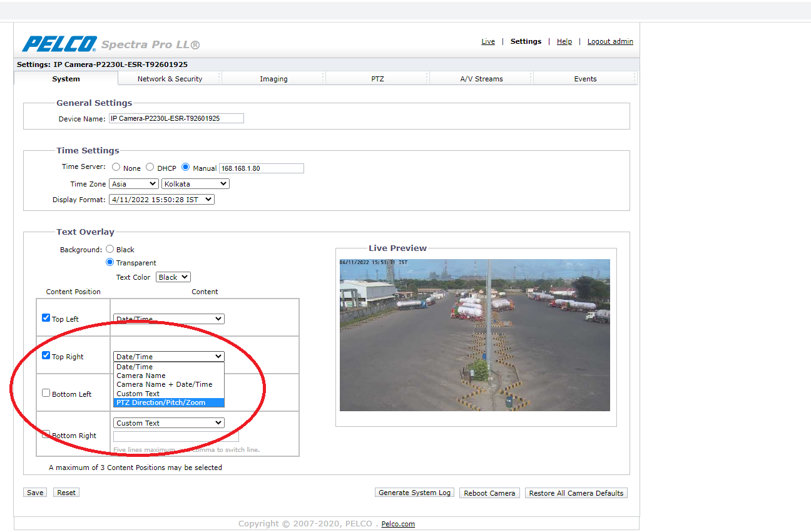The width and height of the screenshot is (811, 532).
Task: Switch to the Imaging tab
Action: coord(273,79)
